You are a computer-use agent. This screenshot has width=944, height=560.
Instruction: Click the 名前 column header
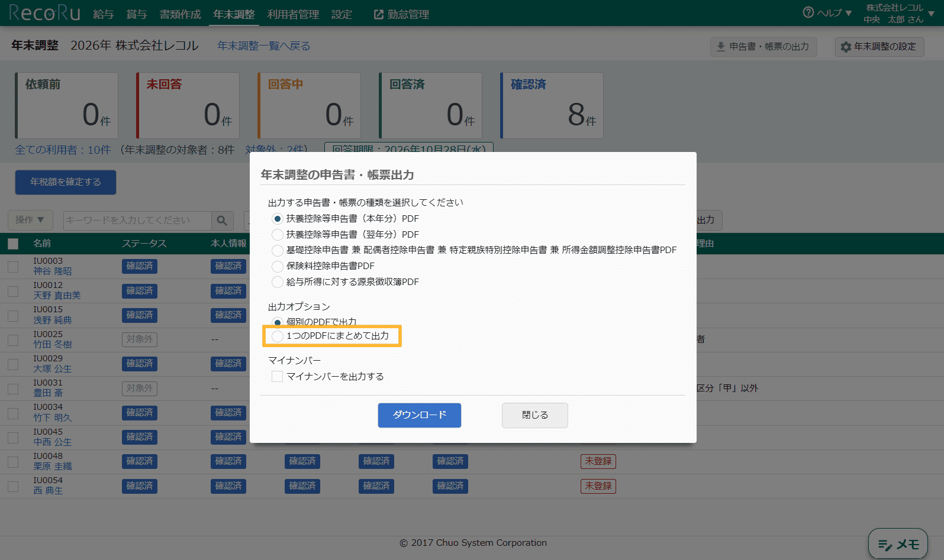tap(42, 244)
